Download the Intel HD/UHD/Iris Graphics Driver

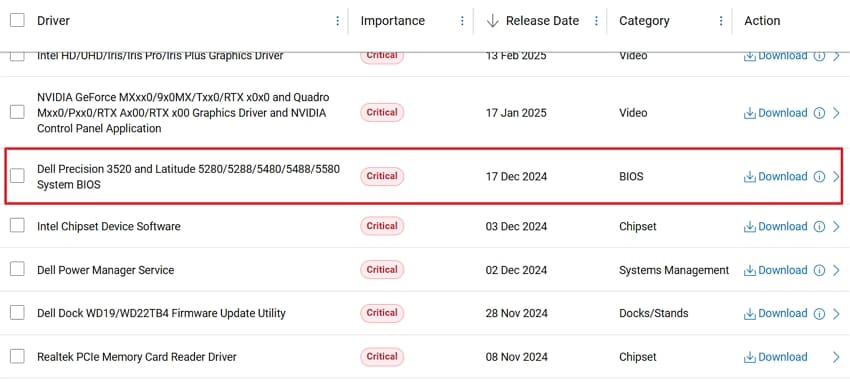tap(776, 56)
